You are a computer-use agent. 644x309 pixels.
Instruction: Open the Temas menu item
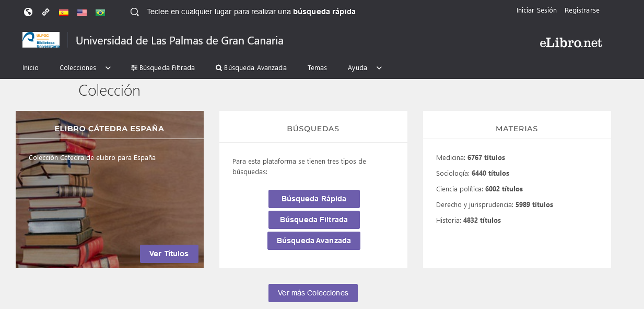317,67
